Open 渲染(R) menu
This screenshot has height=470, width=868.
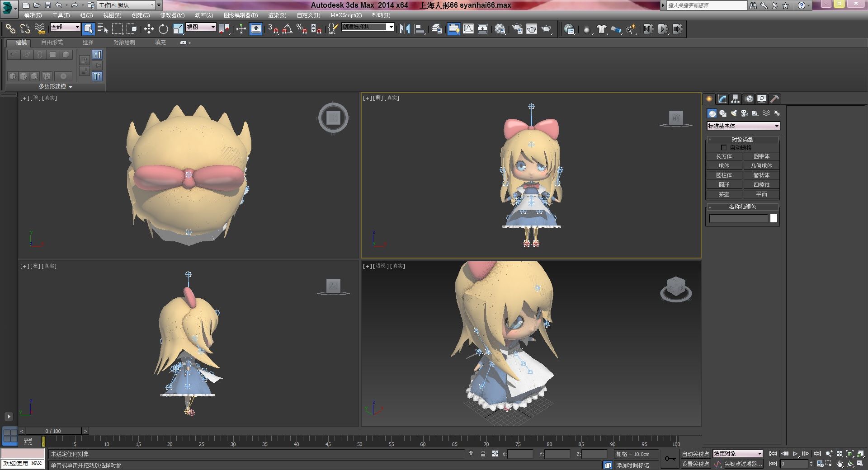[277, 15]
